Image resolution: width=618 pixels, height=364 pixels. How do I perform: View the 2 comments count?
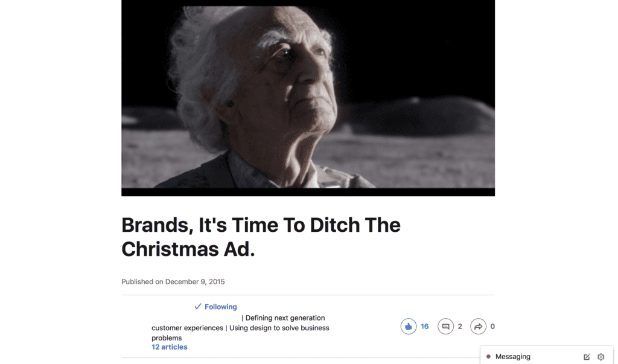pos(460,327)
